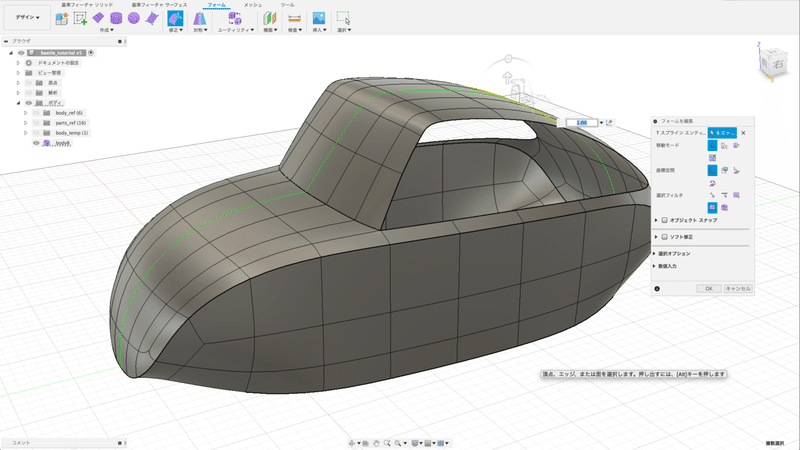The width and height of the screenshot is (800, 450).
Task: Click the Symmetry tool icon
Action: point(199,19)
